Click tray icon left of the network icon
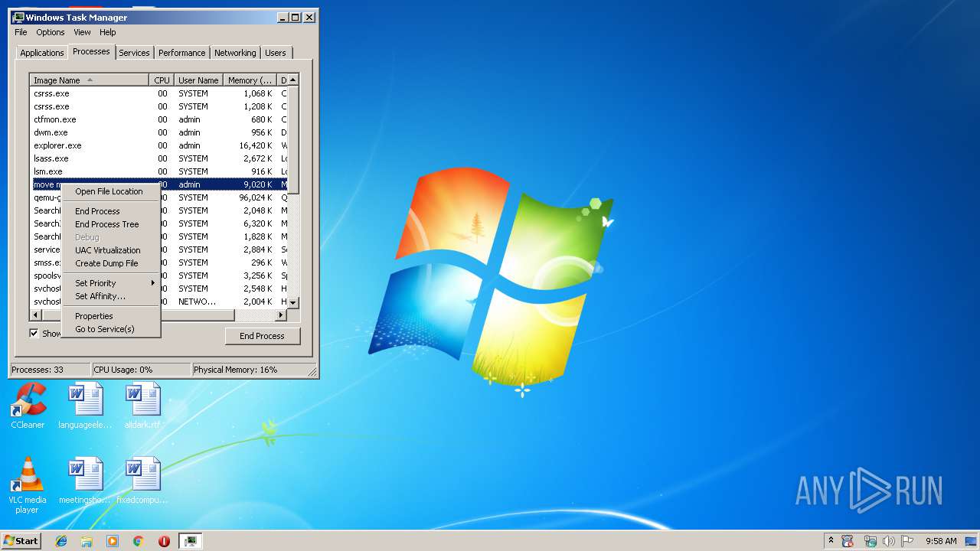 848,541
